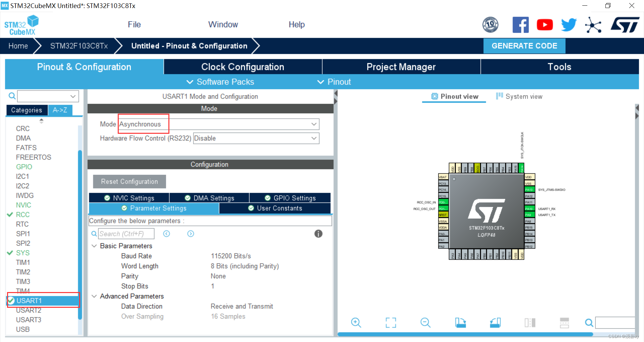Switch to System view
644x342 pixels.
tap(519, 96)
